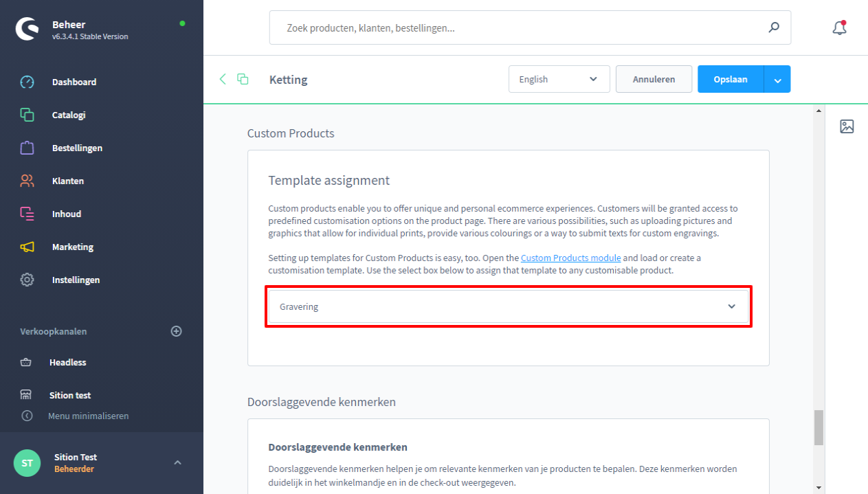This screenshot has width=868, height=494.
Task: Navigate to Klanten section
Action: [67, 181]
